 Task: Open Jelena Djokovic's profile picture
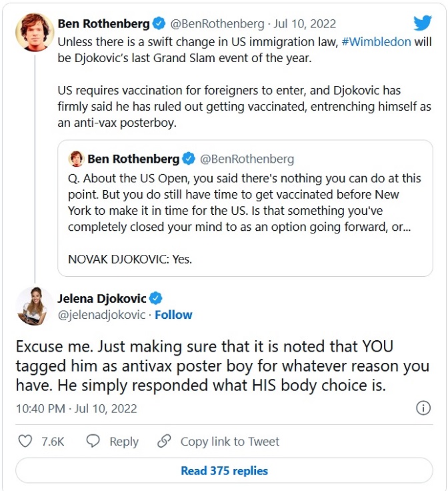coord(30,306)
